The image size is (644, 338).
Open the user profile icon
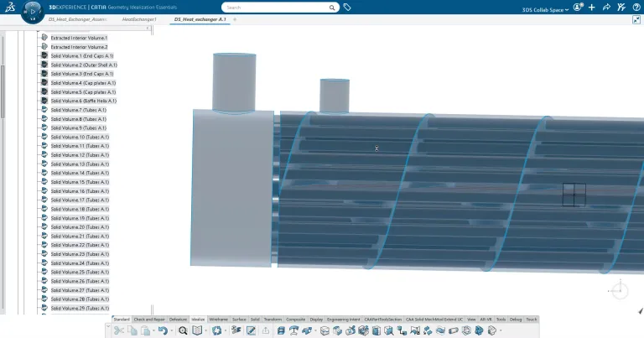coord(578,7)
